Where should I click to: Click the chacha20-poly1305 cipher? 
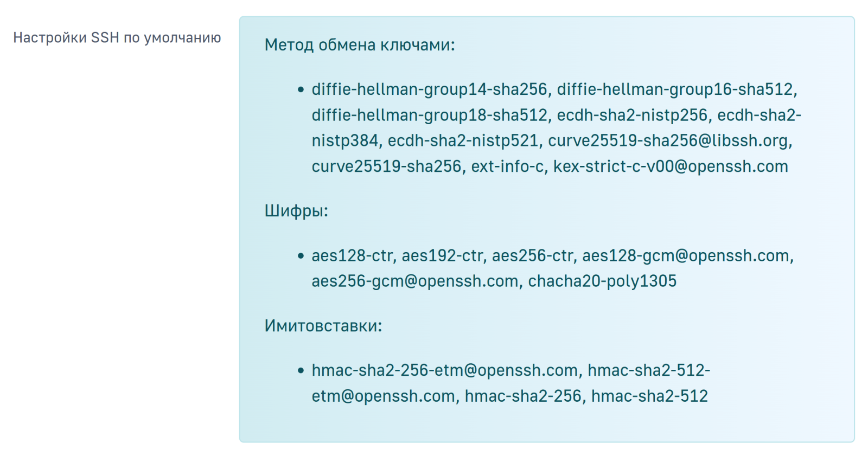coord(602,281)
